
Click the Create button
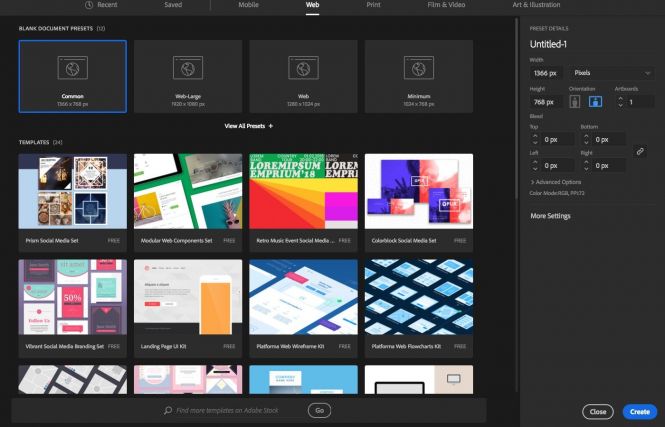click(640, 411)
